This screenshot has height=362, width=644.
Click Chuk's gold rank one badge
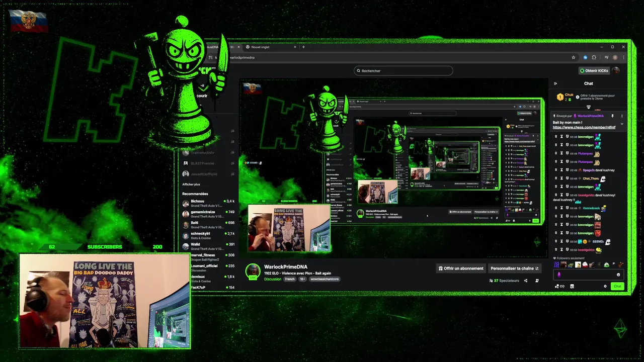(560, 98)
